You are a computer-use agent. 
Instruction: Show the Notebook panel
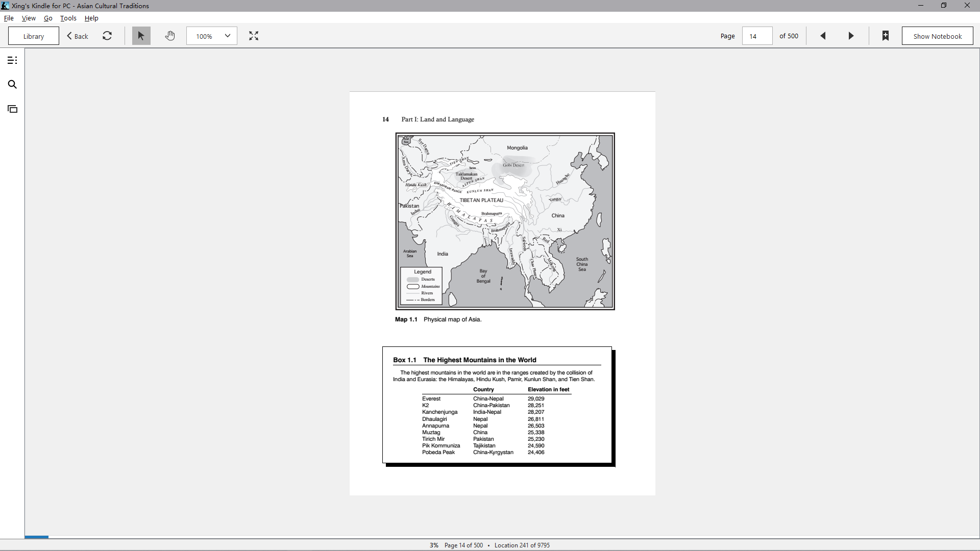pyautogui.click(x=937, y=36)
